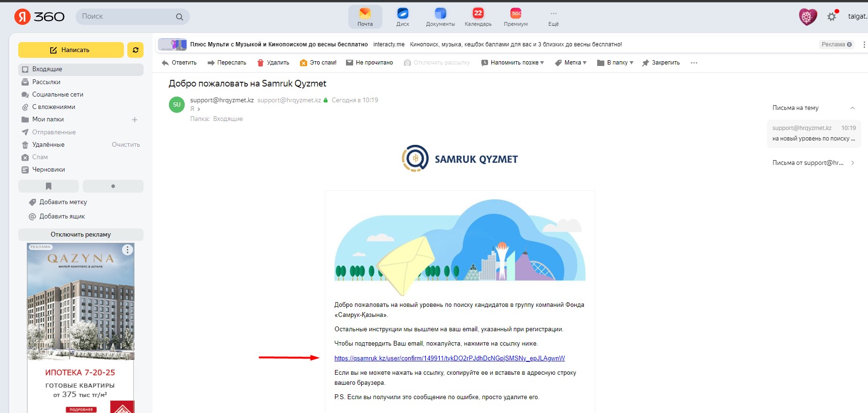Viewport: 868px width, 413px height.
Task: Open the talgat user account name
Action: (x=857, y=17)
